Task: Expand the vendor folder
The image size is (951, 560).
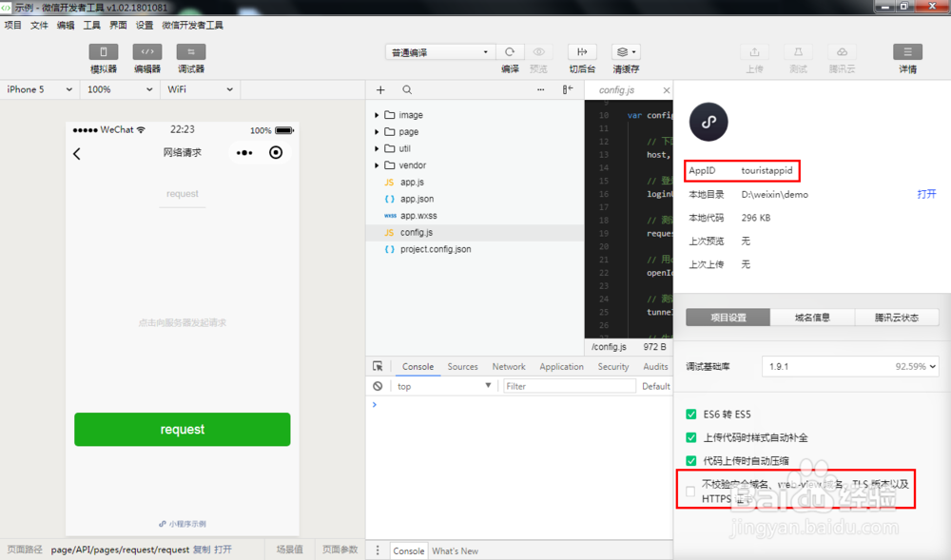Action: (x=377, y=164)
